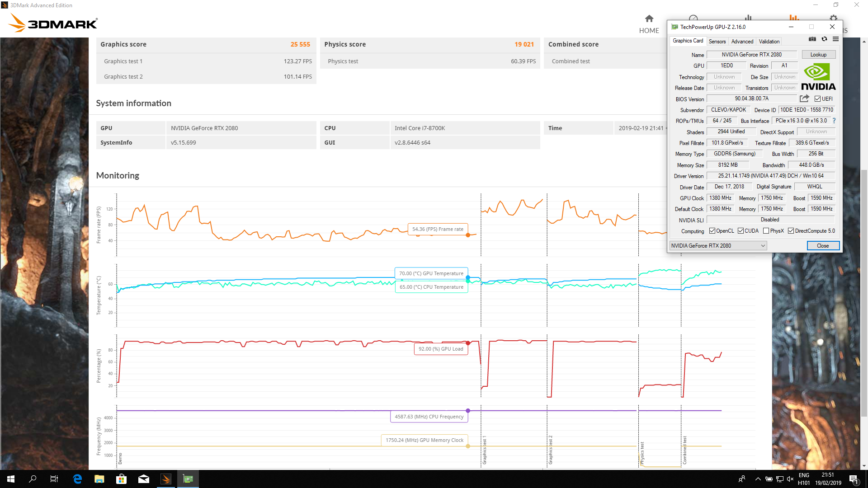
Task: Open the 3DMark stress tests bars icon
Action: (748, 18)
